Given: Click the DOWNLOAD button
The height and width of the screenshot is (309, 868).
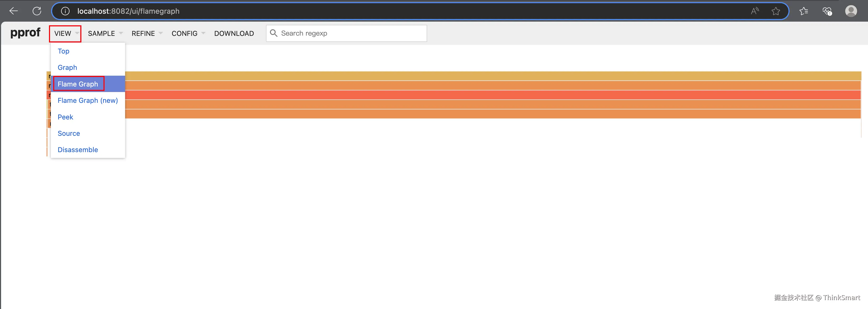Looking at the screenshot, I should point(234,33).
